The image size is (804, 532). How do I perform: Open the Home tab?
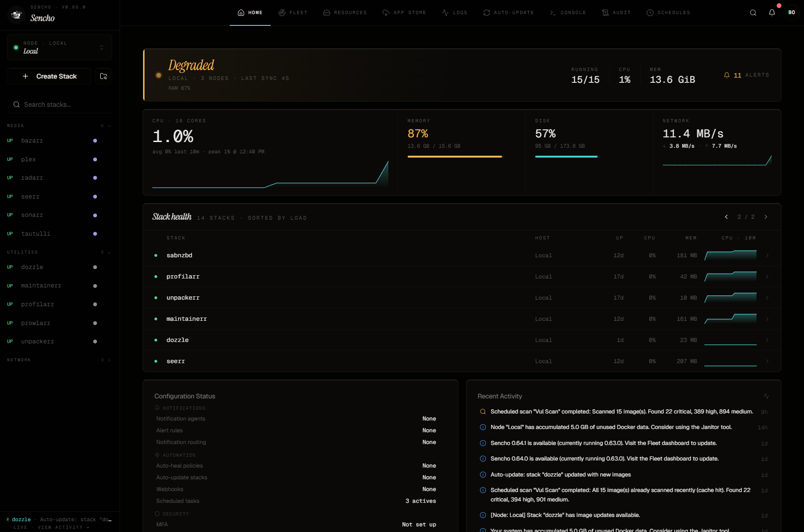pyautogui.click(x=250, y=13)
